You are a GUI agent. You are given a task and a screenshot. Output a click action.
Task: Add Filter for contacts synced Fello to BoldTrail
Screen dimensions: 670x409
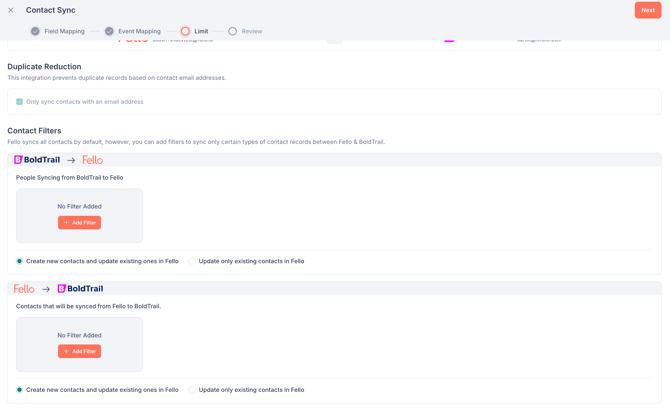pos(79,351)
